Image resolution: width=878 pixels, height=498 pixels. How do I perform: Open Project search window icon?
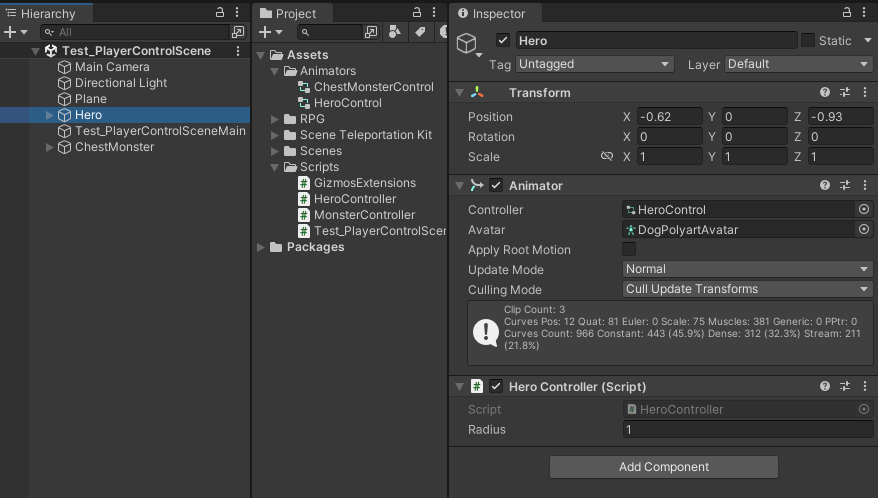(371, 32)
